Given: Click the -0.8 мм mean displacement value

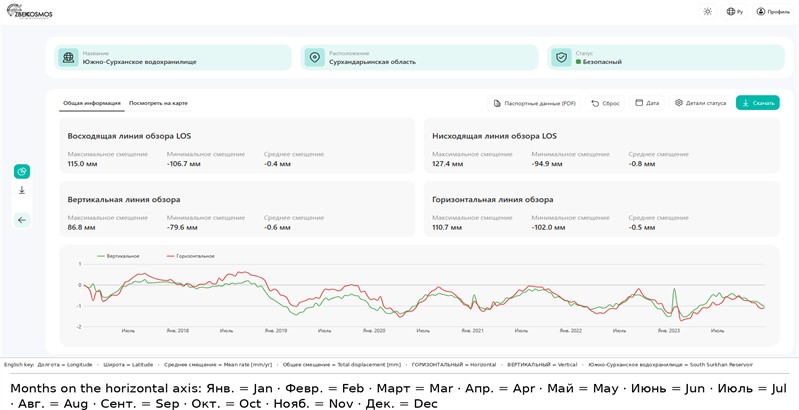Looking at the screenshot, I should click(x=642, y=164).
